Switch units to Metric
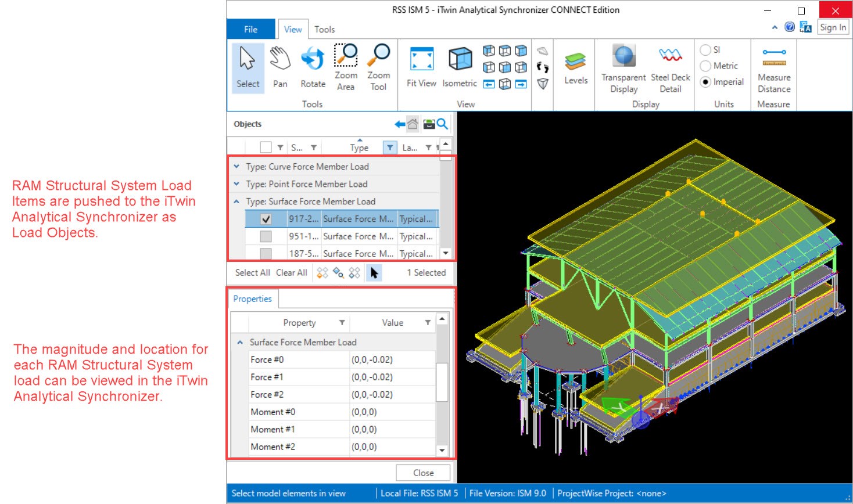Viewport: 853px width, 504px height. [705, 66]
